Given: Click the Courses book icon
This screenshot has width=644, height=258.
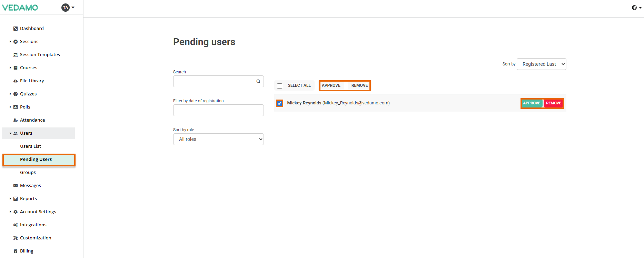Looking at the screenshot, I should (16, 68).
